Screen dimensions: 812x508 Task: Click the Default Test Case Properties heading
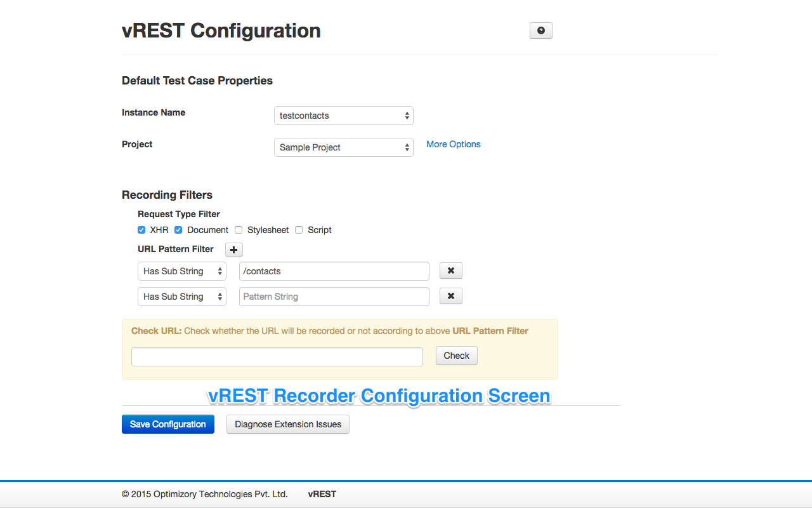(197, 81)
